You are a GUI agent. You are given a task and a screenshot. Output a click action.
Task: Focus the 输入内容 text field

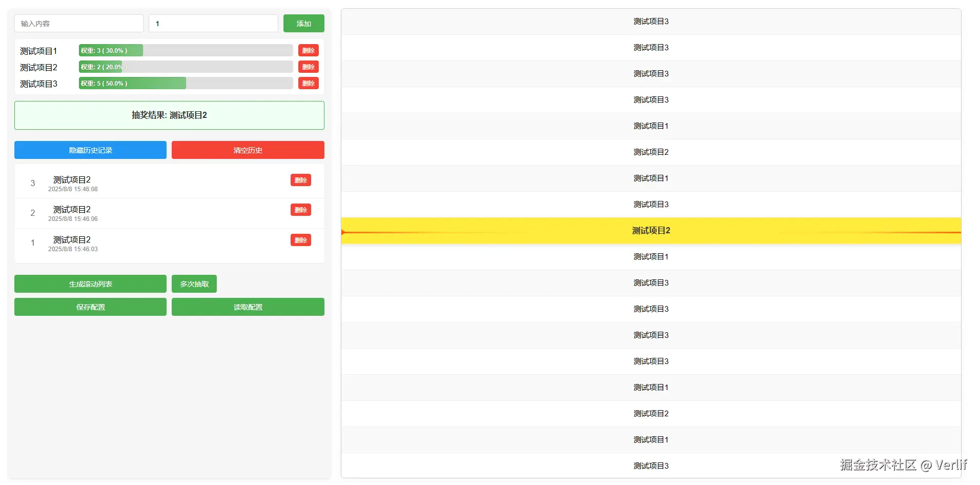click(x=79, y=24)
